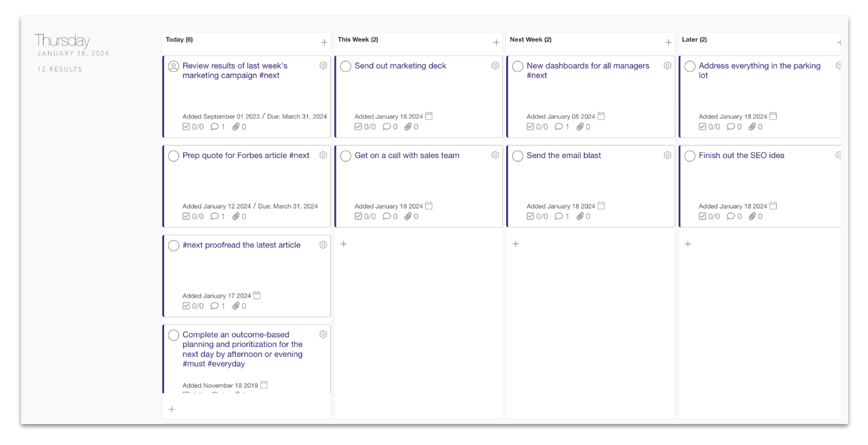The width and height of the screenshot is (868, 445).
Task: Click attachment paperclip on Get on a call card
Action: coord(408,216)
